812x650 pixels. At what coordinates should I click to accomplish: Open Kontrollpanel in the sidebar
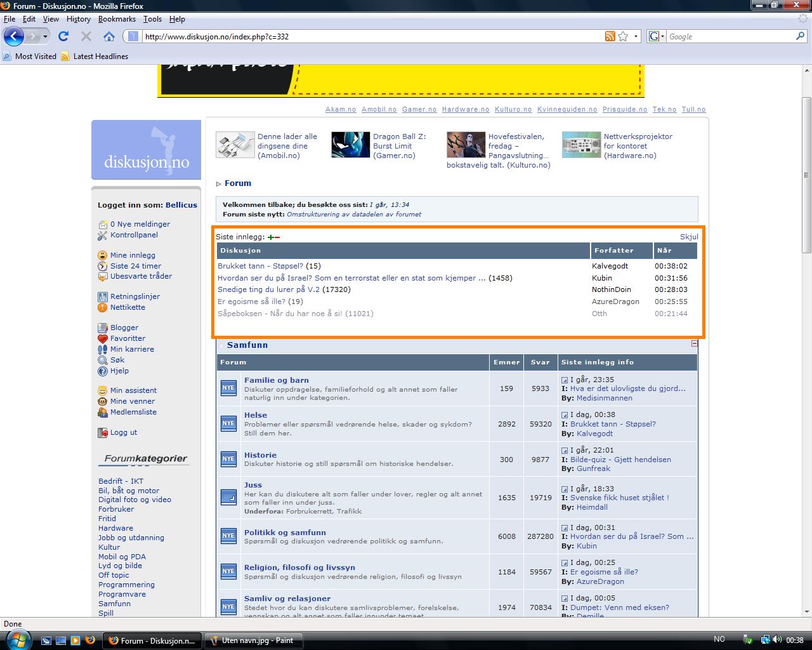(x=134, y=235)
